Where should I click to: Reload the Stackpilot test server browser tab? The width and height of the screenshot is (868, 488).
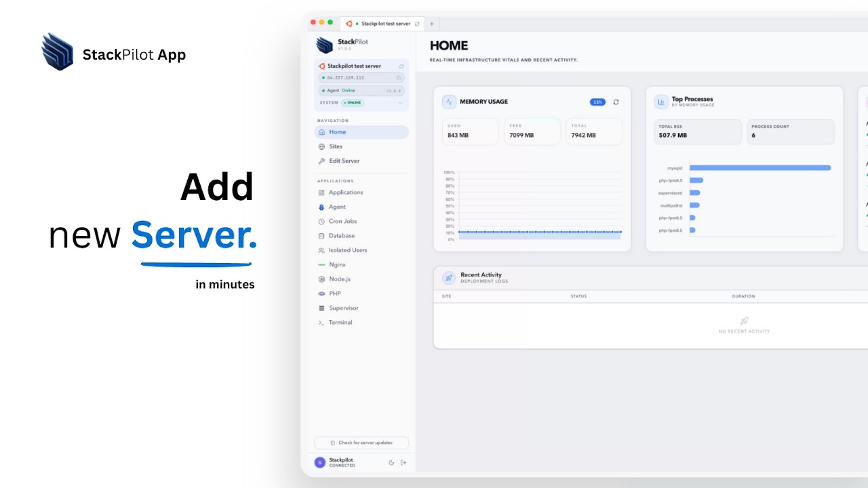click(x=417, y=24)
